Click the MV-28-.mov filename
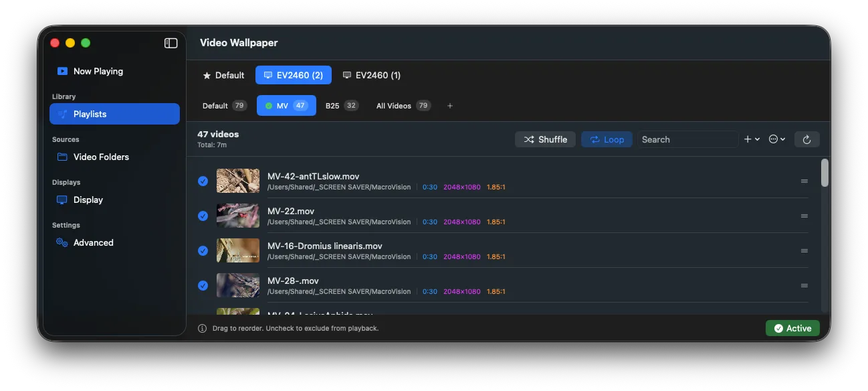868x391 pixels. coord(293,281)
